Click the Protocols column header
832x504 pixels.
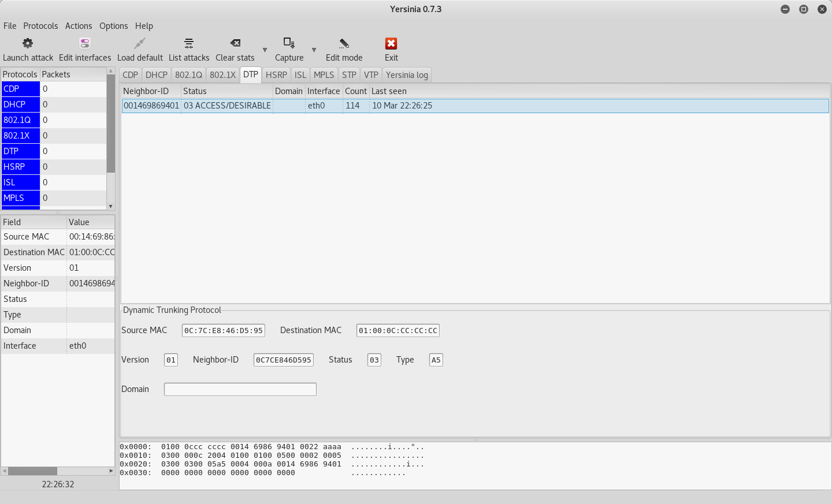[x=20, y=74]
